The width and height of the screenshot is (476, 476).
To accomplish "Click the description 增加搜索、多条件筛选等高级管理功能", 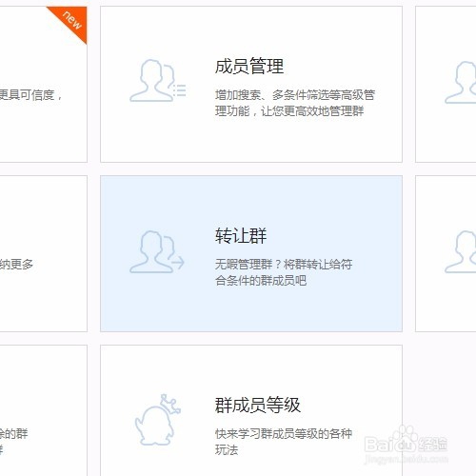I will (295, 103).
